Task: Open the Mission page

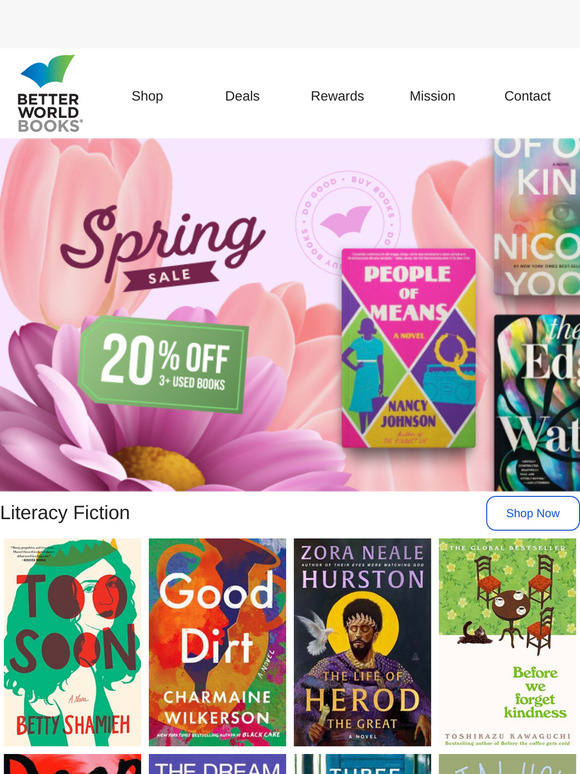Action: (x=432, y=96)
